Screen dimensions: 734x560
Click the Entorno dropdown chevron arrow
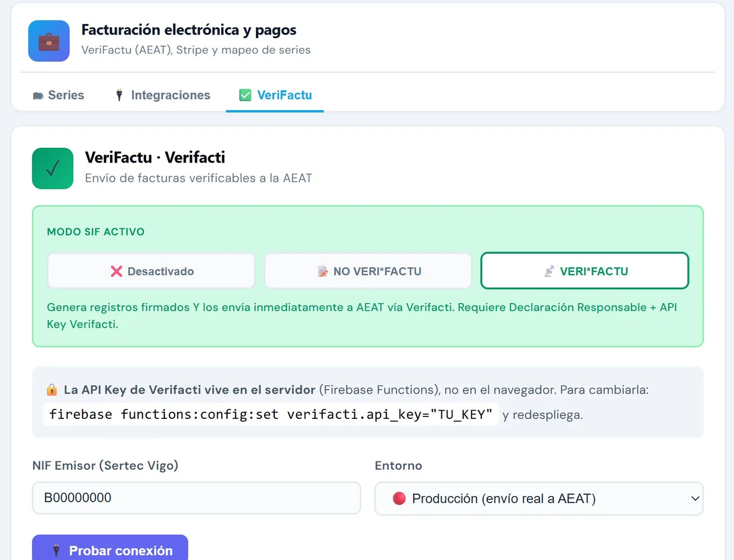(695, 499)
